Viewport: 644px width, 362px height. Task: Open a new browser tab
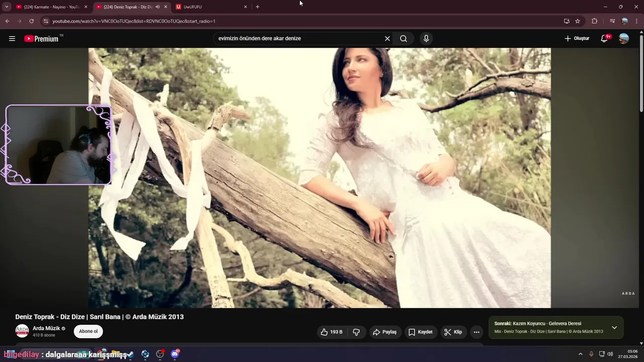(x=258, y=7)
